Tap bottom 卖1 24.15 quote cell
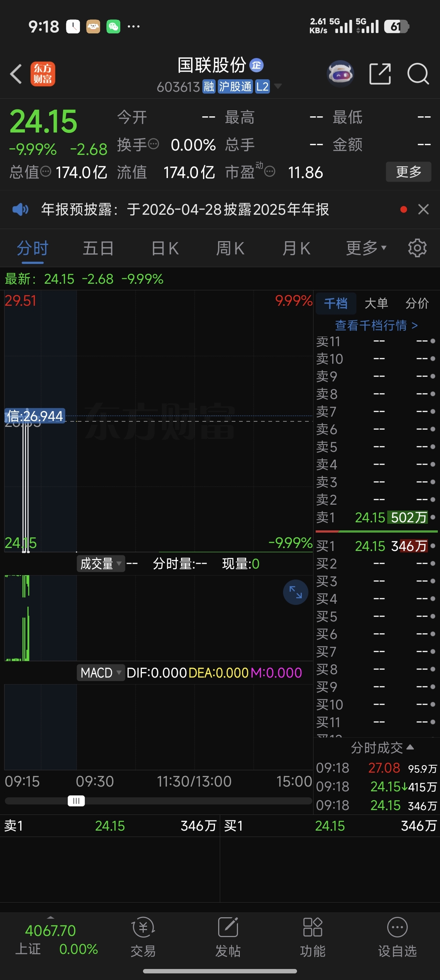The height and width of the screenshot is (980, 440). point(110,825)
